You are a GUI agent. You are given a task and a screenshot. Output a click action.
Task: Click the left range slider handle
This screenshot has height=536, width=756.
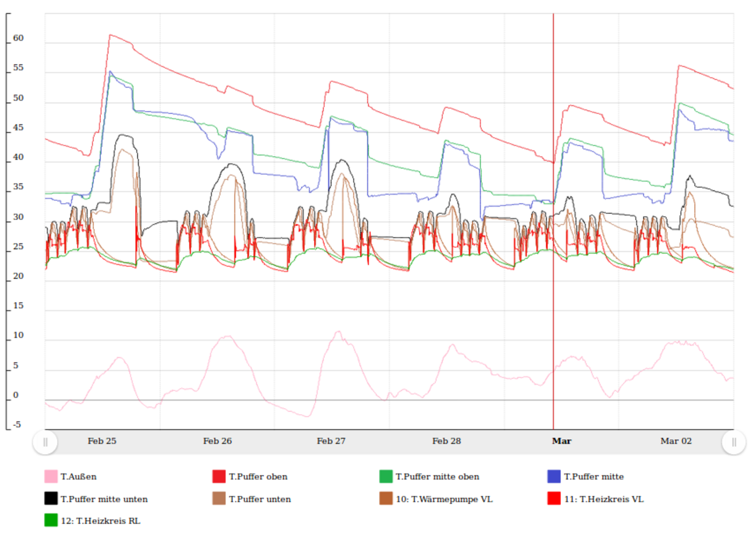pos(45,442)
